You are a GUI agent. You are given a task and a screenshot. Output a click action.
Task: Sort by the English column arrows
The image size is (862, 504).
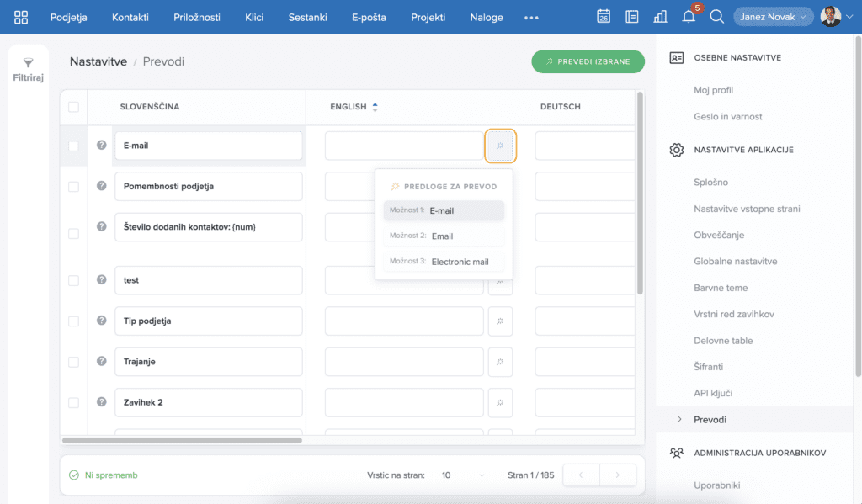(x=375, y=107)
